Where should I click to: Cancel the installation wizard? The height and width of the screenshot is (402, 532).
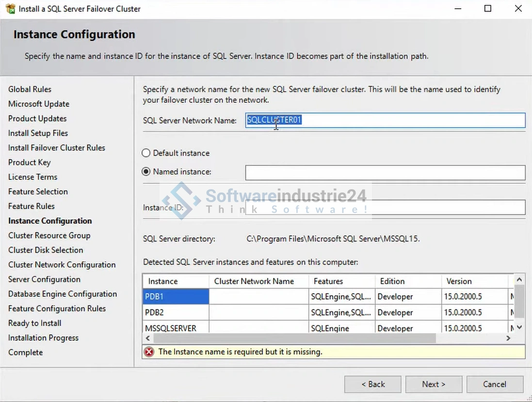pos(495,384)
